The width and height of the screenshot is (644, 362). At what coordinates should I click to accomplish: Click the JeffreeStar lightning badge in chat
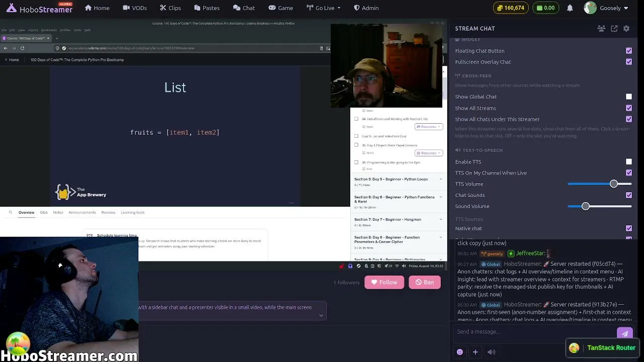[x=511, y=254]
